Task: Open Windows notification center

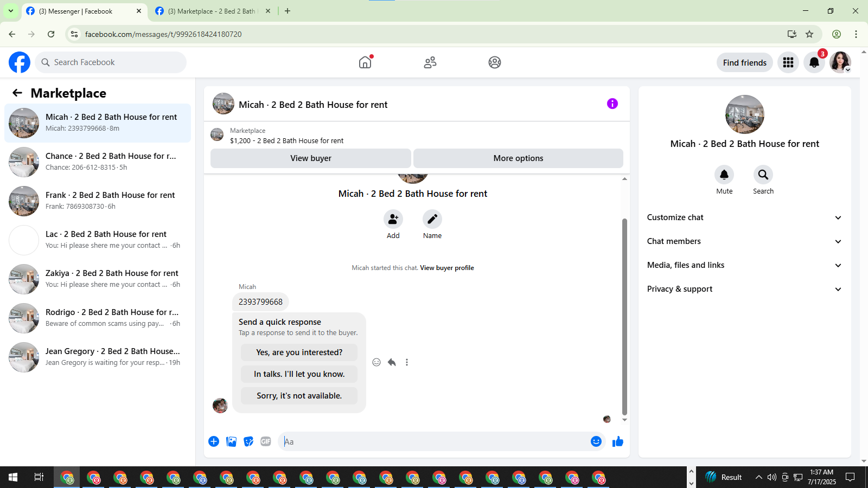Action: click(850, 477)
